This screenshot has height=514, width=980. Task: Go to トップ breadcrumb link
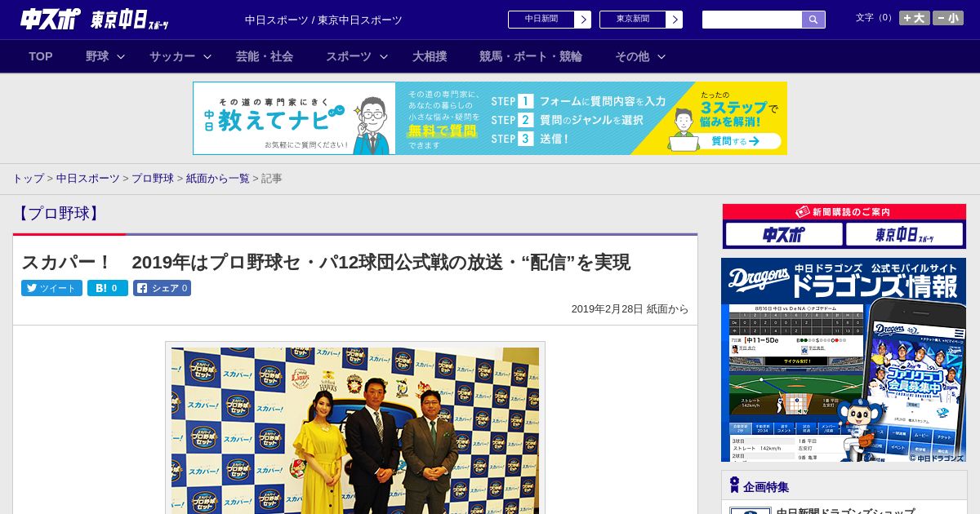(x=28, y=179)
